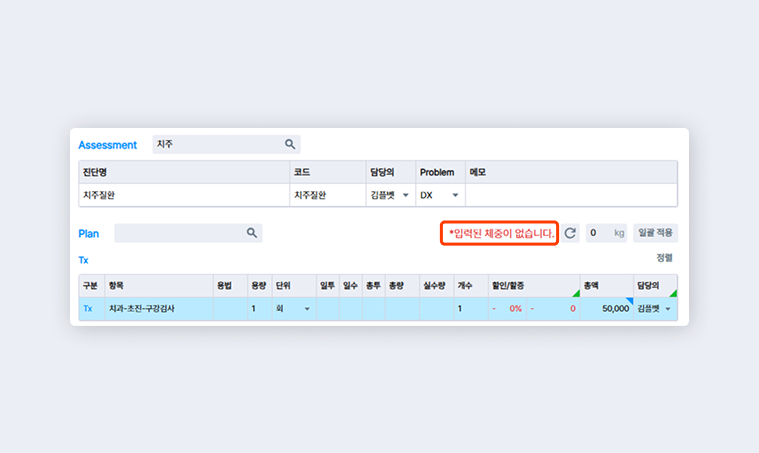Viewport: 759px width, 453px height.
Task: Click the 항목 column header
Action: [x=159, y=286]
